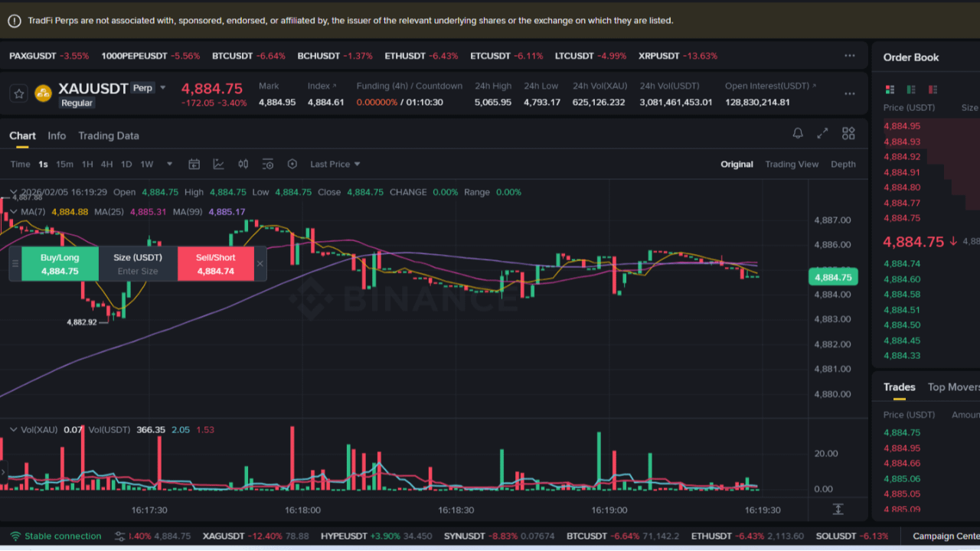980x551 pixels.
Task: Switch to Trading View chart
Action: (792, 164)
